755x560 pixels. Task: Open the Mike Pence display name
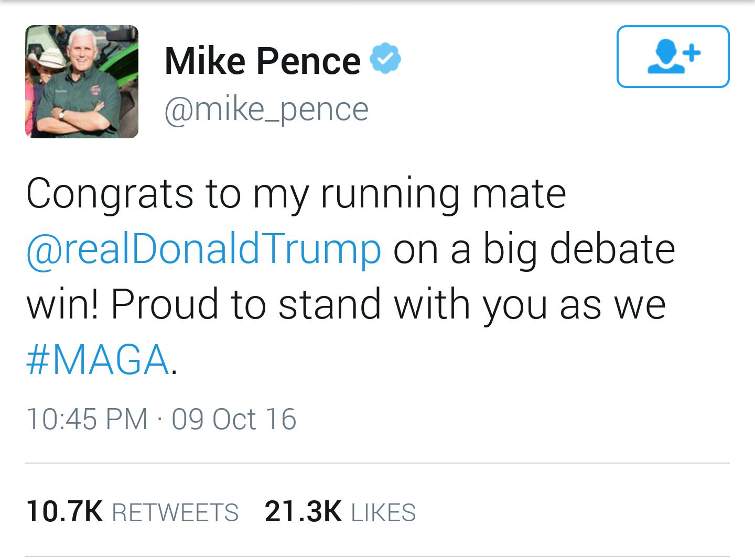click(263, 61)
